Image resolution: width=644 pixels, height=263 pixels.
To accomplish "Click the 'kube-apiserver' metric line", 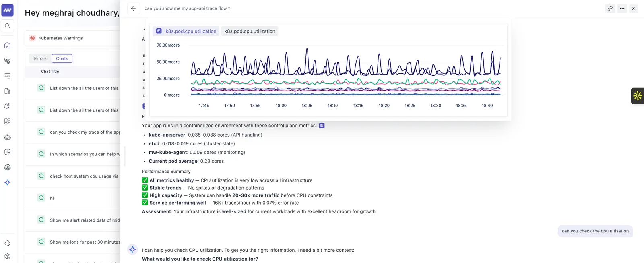I will point(205,135).
